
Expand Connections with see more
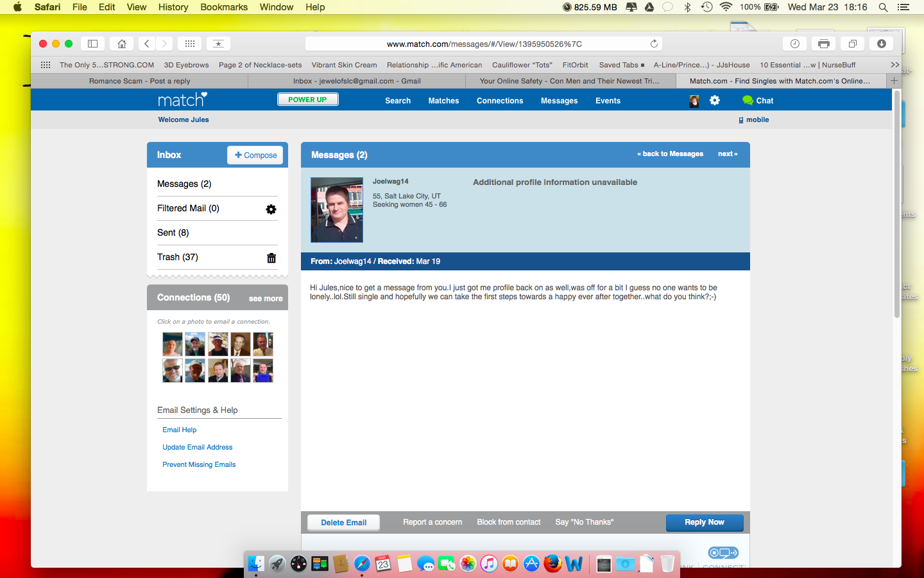tap(266, 299)
